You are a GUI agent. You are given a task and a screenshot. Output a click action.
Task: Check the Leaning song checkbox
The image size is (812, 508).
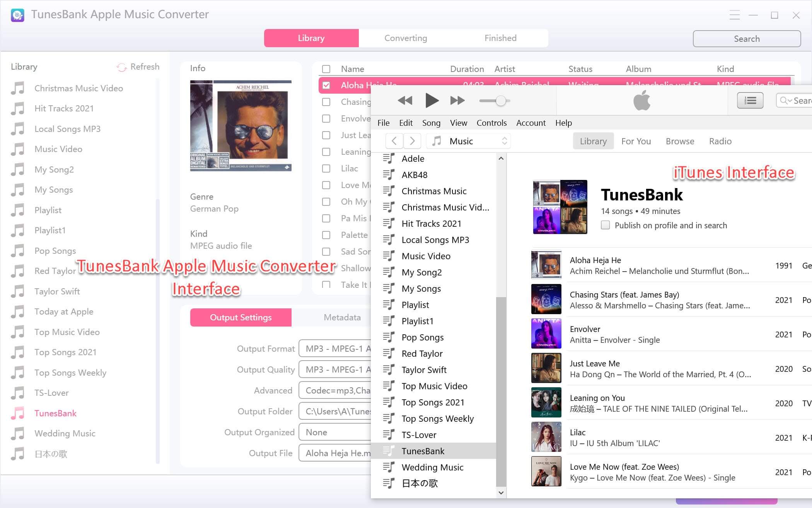326,152
